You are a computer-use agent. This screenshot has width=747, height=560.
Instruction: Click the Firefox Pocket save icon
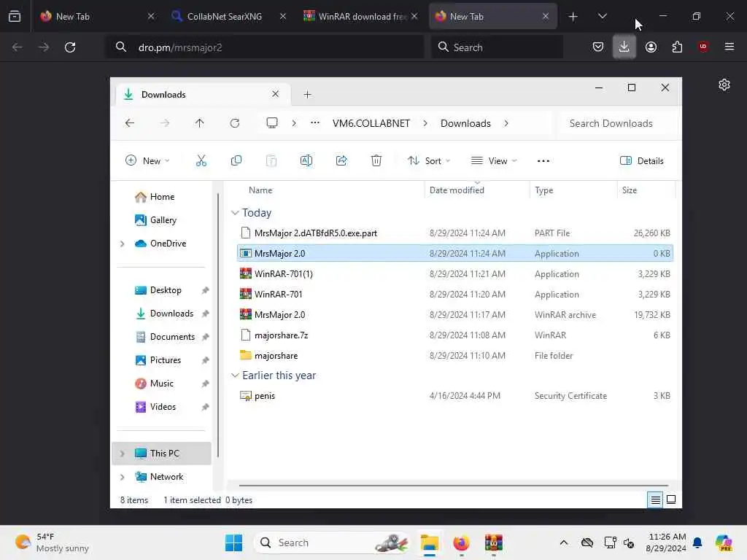(x=598, y=47)
